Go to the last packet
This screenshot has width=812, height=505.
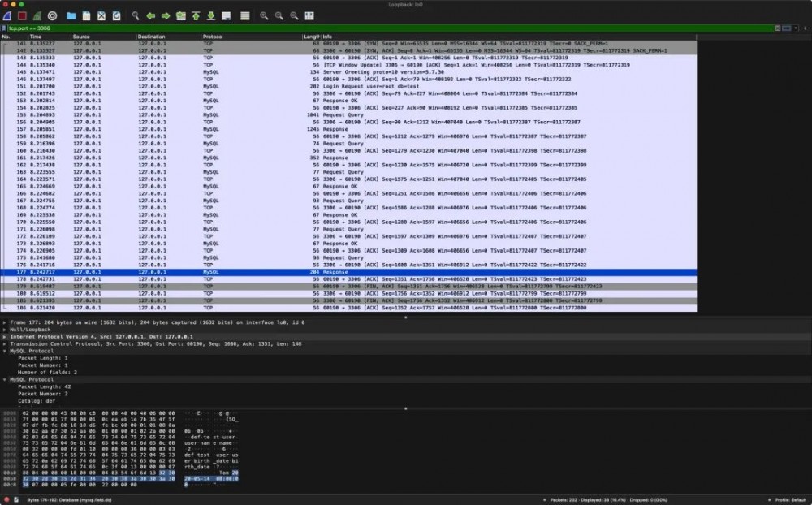[211, 16]
